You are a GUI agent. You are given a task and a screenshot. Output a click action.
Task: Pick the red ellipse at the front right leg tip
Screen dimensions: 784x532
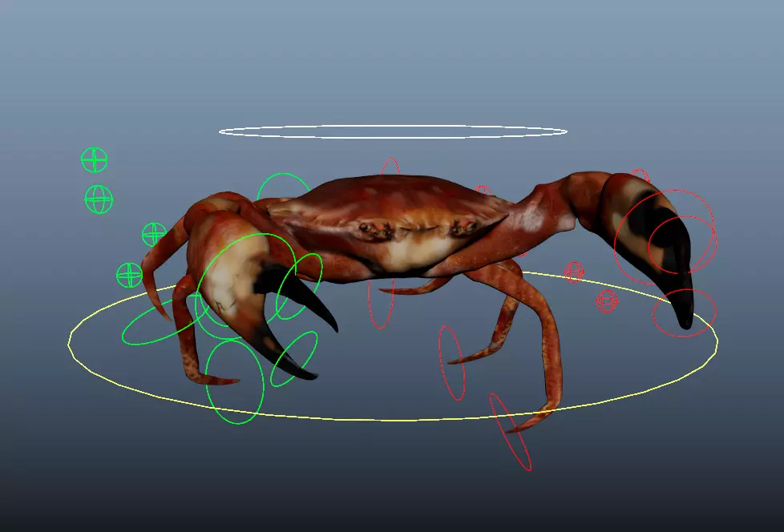510,433
